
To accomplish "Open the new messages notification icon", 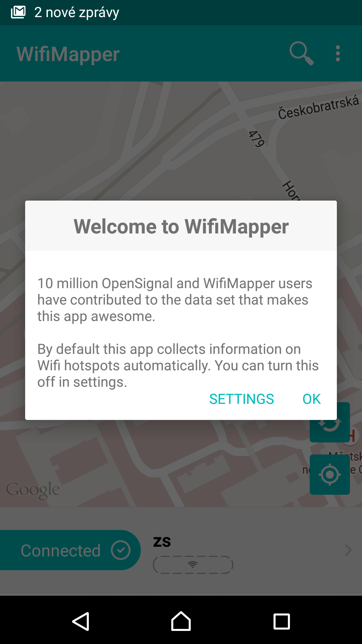I will [x=18, y=12].
